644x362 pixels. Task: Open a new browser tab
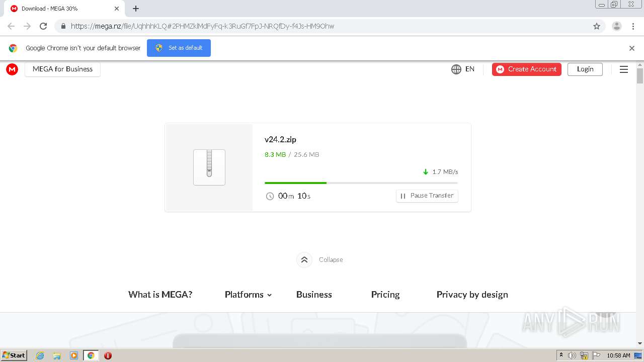point(136,9)
